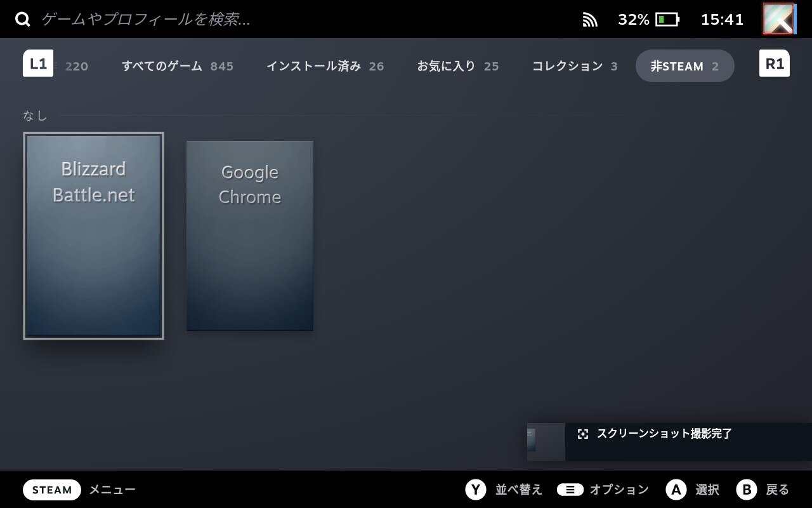Viewport: 812px width, 508px height.
Task: Switch to お気に入り tab
Action: (457, 66)
